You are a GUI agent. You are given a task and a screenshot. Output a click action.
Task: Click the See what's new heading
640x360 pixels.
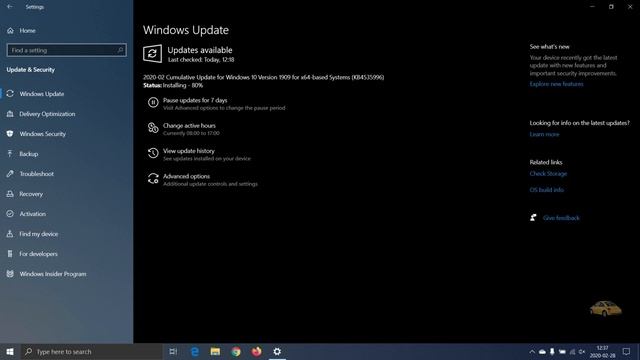[549, 47]
